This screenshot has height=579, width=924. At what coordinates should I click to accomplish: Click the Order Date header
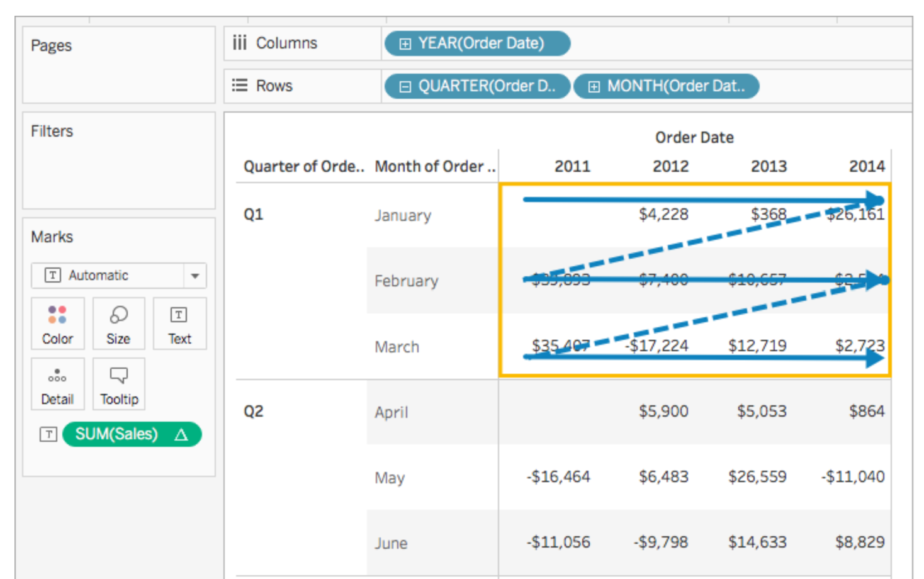pos(694,137)
